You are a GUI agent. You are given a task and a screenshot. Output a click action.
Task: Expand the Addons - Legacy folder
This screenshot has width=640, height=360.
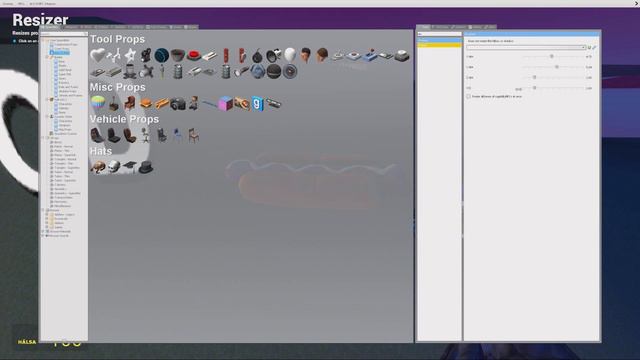click(x=47, y=214)
